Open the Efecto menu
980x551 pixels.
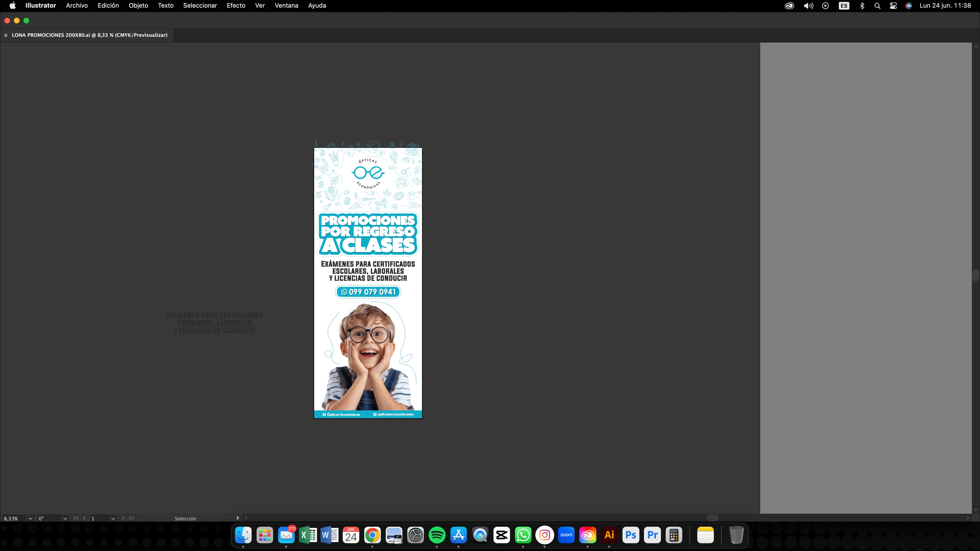[x=235, y=5]
